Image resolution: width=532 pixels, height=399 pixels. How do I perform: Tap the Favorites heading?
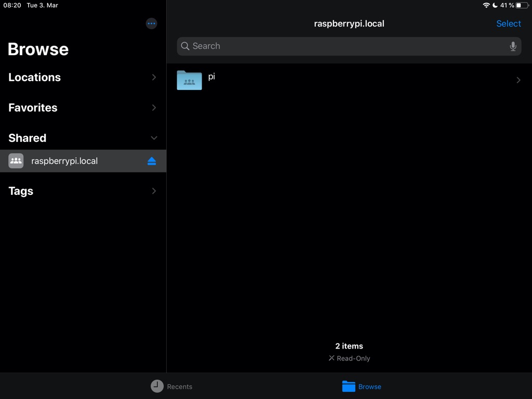33,108
